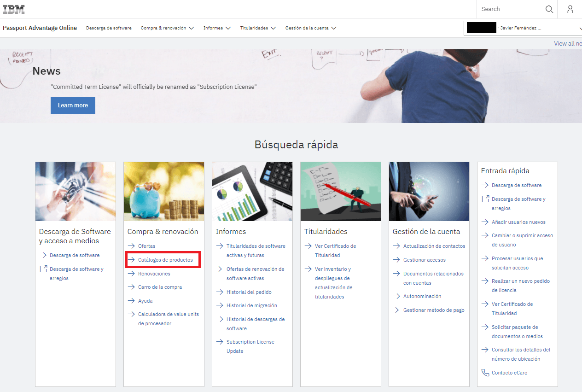Open the Titularidades navigation menu

(x=258, y=28)
